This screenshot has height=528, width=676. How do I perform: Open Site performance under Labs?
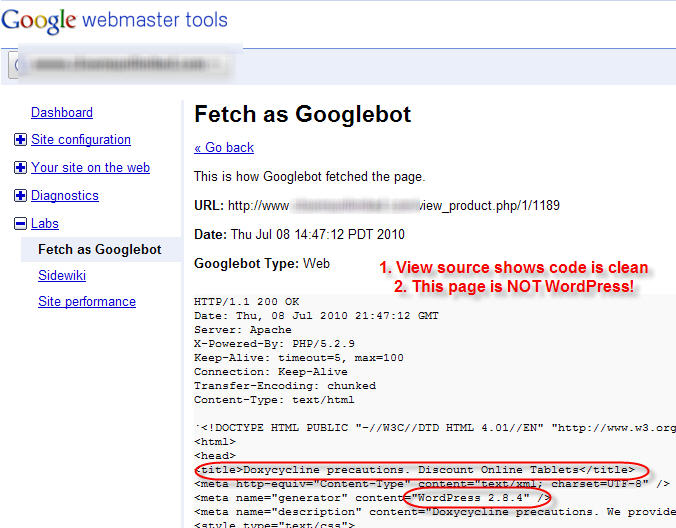point(87,301)
